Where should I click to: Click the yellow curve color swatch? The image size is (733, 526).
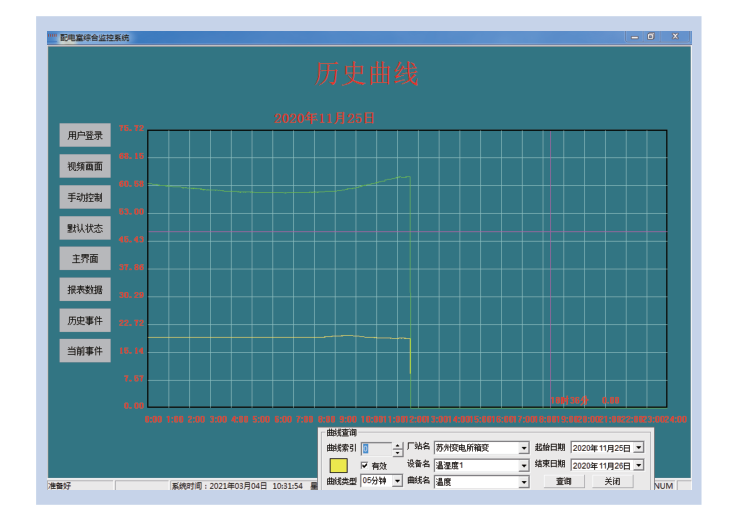click(x=338, y=466)
